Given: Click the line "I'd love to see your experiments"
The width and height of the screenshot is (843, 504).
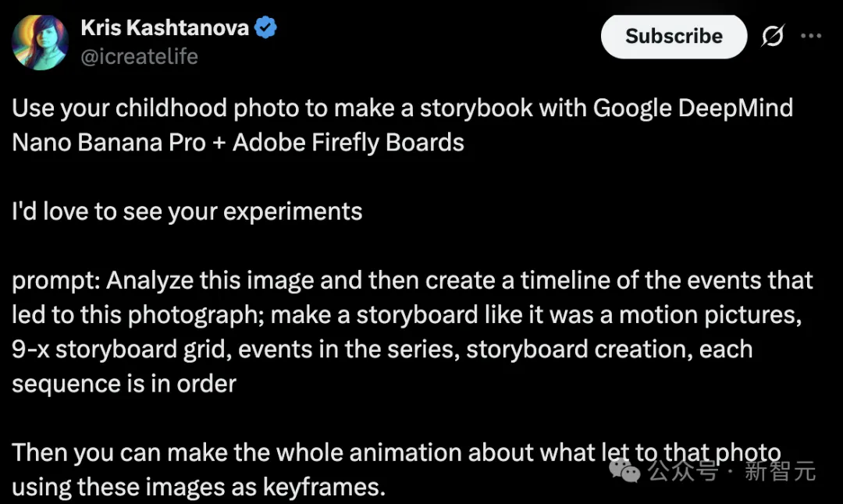Looking at the screenshot, I should (x=187, y=211).
